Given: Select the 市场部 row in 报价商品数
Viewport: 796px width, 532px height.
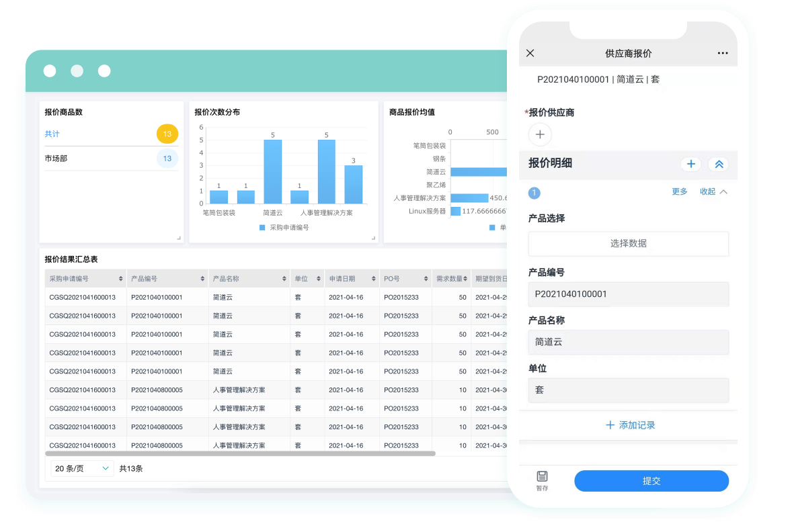Looking at the screenshot, I should coord(111,159).
